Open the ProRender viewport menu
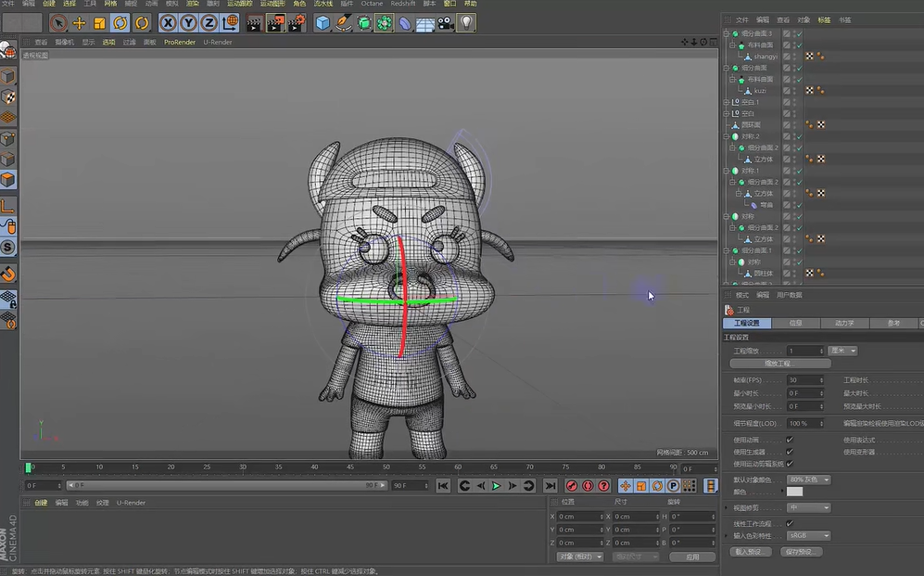924x576 pixels. [x=180, y=43]
